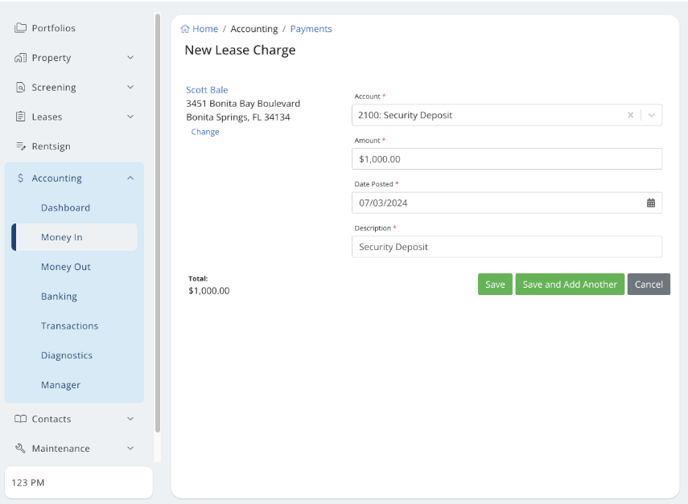Screen dimensions: 688x504
Task: Clear the selected Account with X icon
Action: (x=630, y=115)
